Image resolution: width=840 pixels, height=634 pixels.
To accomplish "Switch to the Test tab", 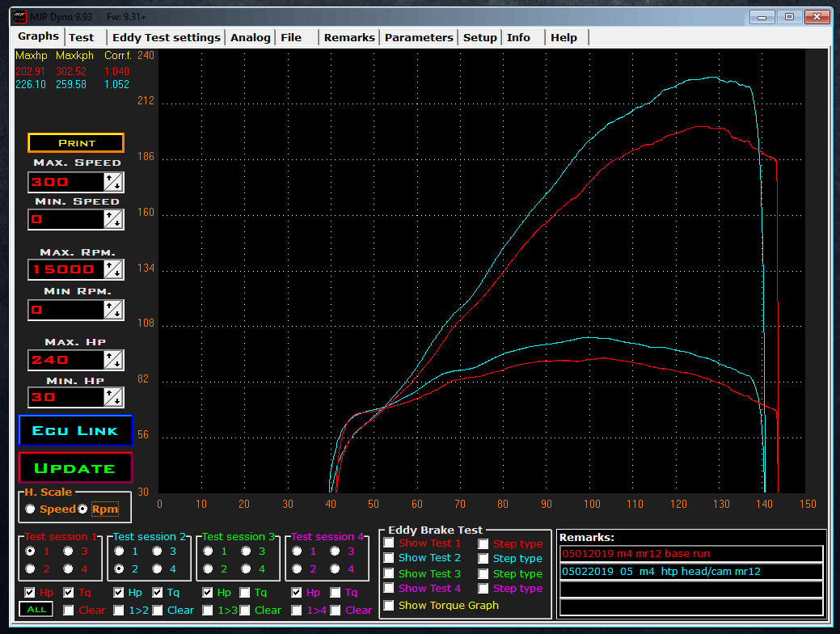I will [x=81, y=37].
